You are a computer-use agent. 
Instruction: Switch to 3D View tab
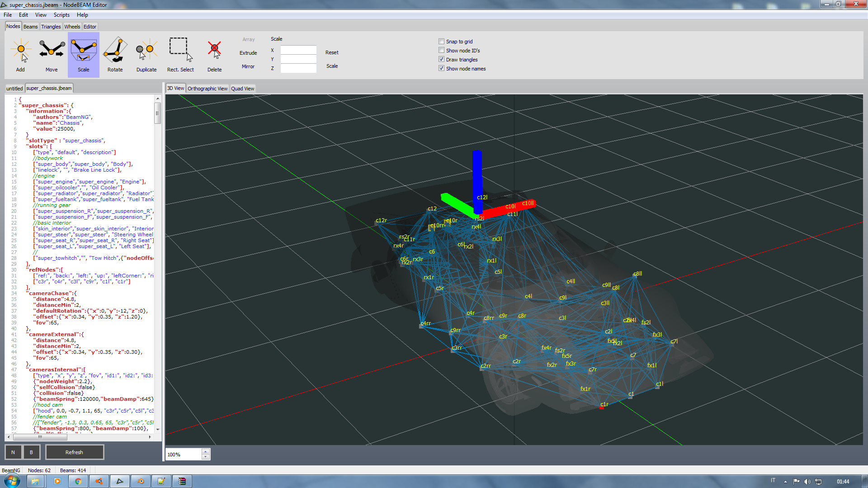pyautogui.click(x=175, y=88)
